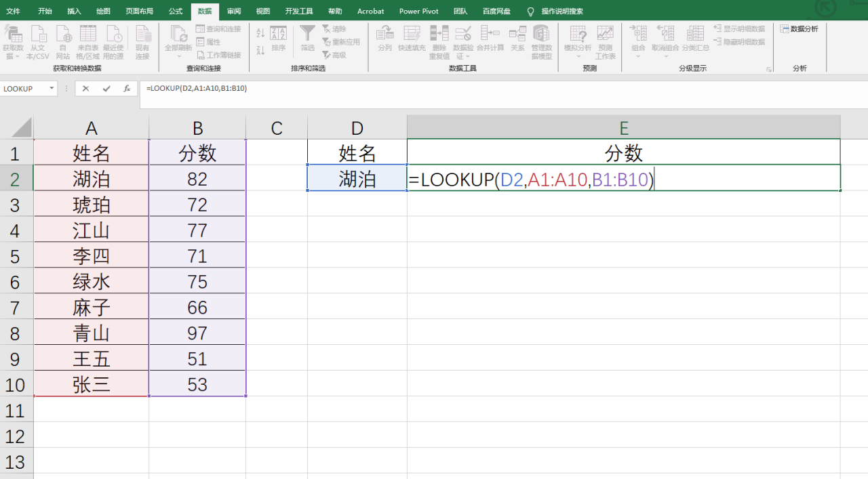This screenshot has width=868, height=479.
Task: Click the 数据分析 button
Action: click(x=800, y=29)
